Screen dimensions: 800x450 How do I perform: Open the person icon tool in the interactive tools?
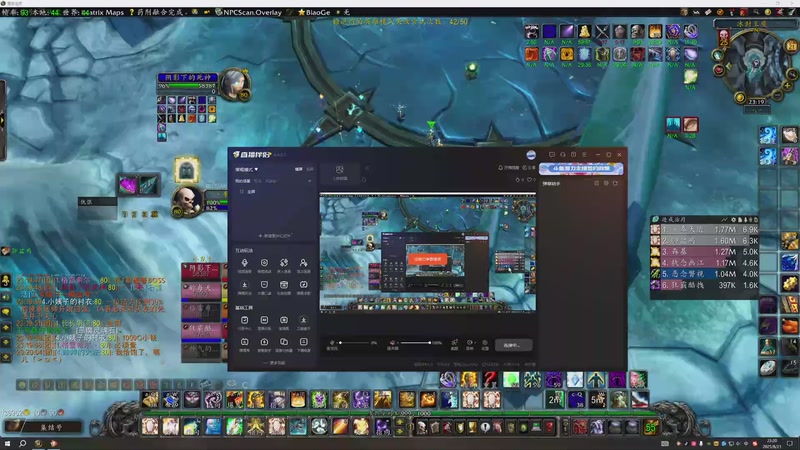304,265
